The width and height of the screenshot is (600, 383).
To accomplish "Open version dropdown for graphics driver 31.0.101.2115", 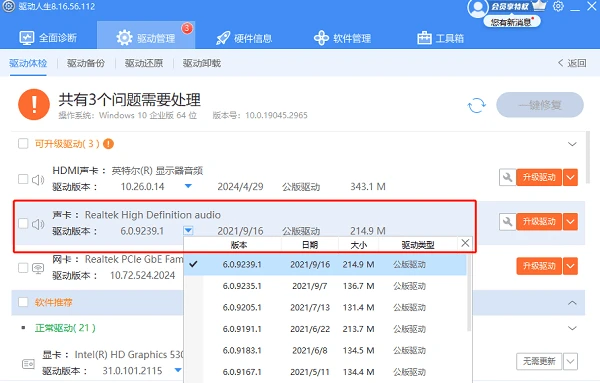I will click(178, 370).
